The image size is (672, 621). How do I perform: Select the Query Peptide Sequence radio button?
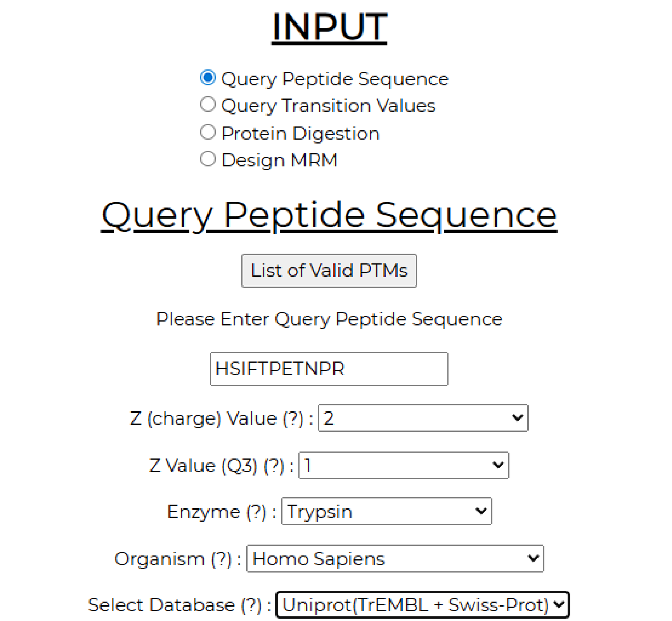(x=208, y=78)
